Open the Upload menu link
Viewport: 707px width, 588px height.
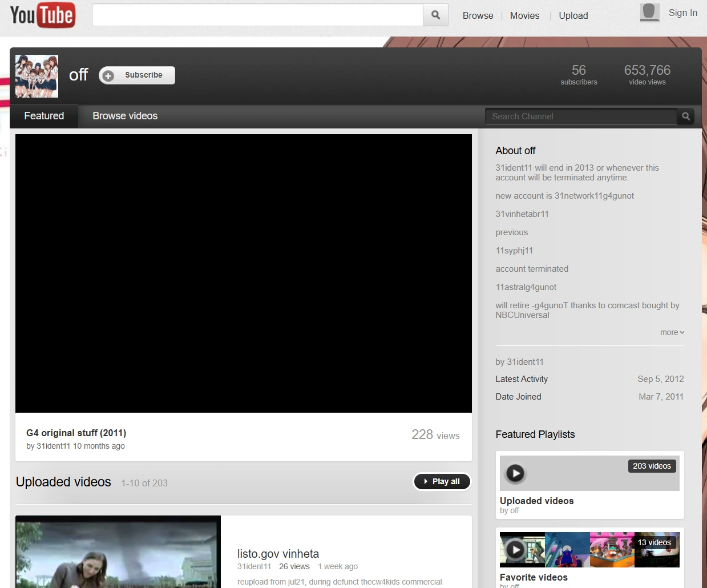pyautogui.click(x=573, y=15)
